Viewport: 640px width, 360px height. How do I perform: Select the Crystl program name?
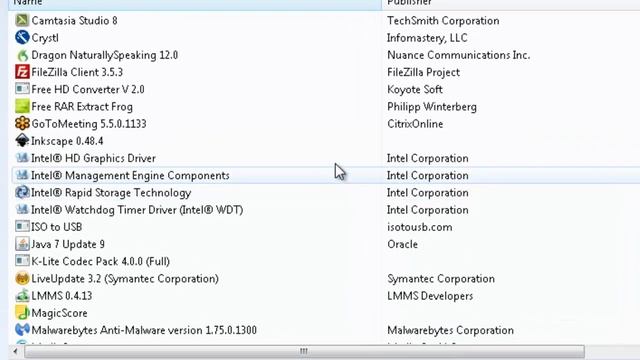click(x=45, y=38)
